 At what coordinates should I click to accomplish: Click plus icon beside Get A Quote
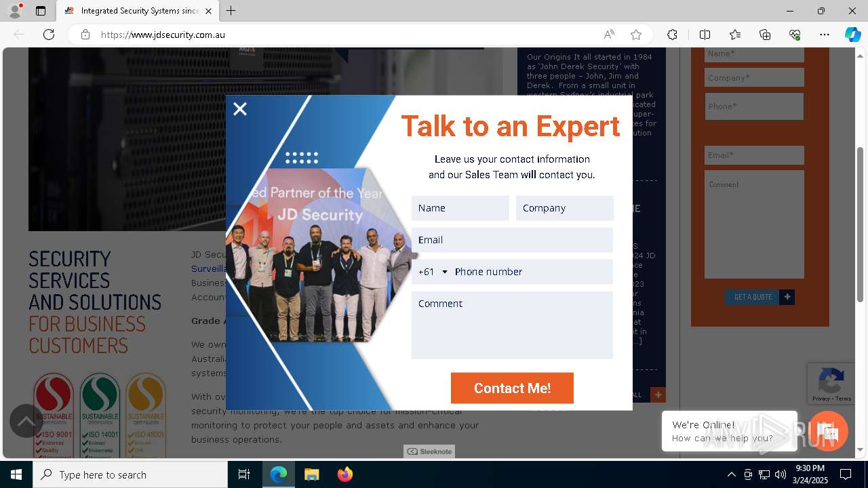787,297
